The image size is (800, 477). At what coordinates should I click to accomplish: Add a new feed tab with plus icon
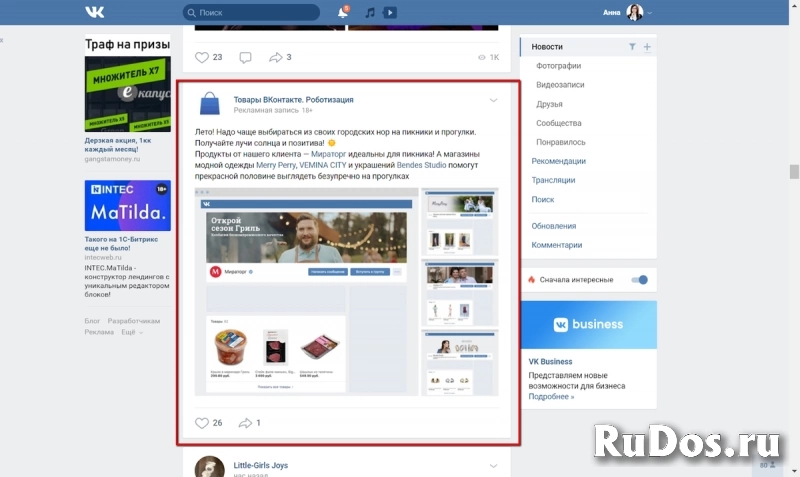pyautogui.click(x=647, y=47)
